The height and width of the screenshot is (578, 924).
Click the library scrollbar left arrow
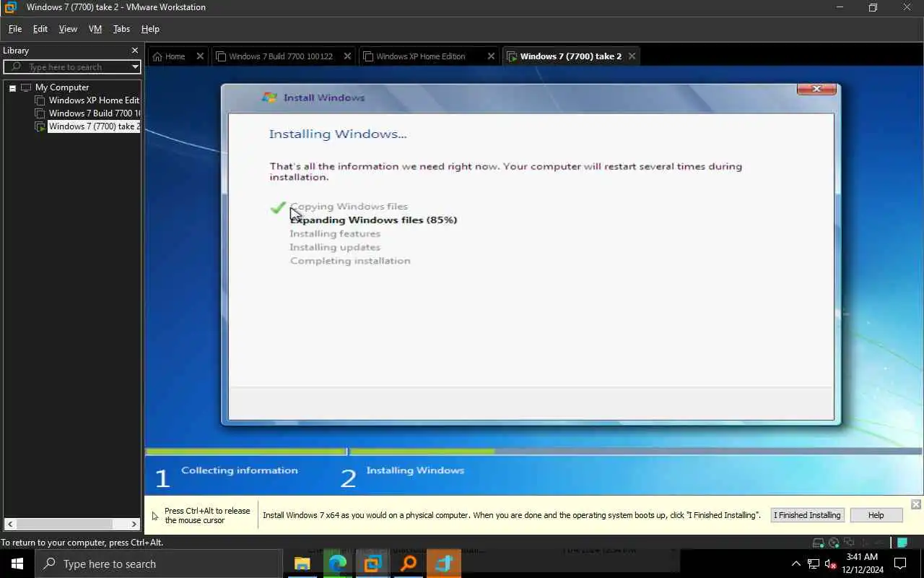pyautogui.click(x=9, y=524)
